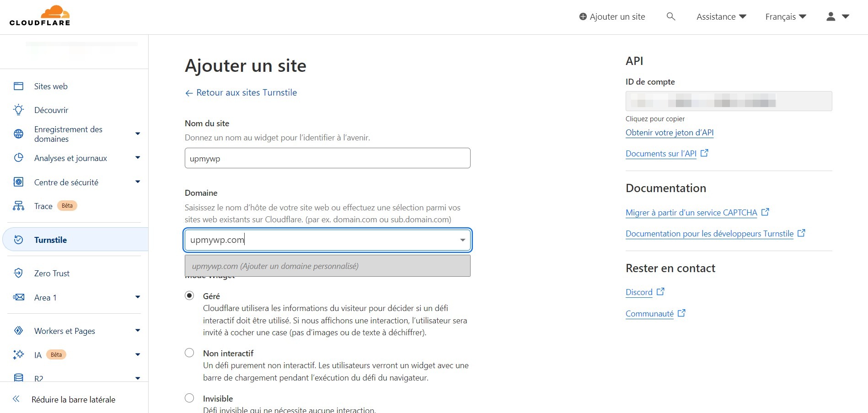Copy the ID de compte field
This screenshot has width=868, height=413.
[x=729, y=101]
